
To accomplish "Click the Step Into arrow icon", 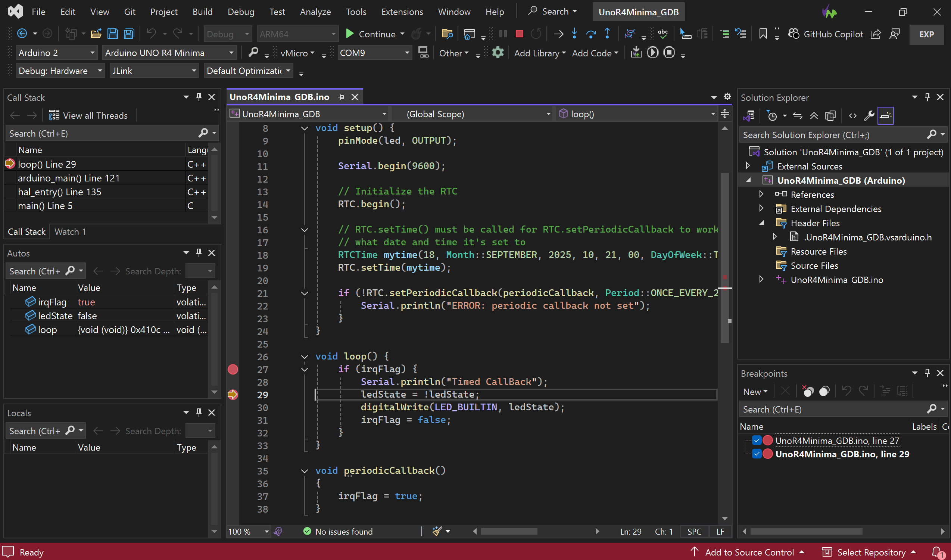I will (x=574, y=34).
